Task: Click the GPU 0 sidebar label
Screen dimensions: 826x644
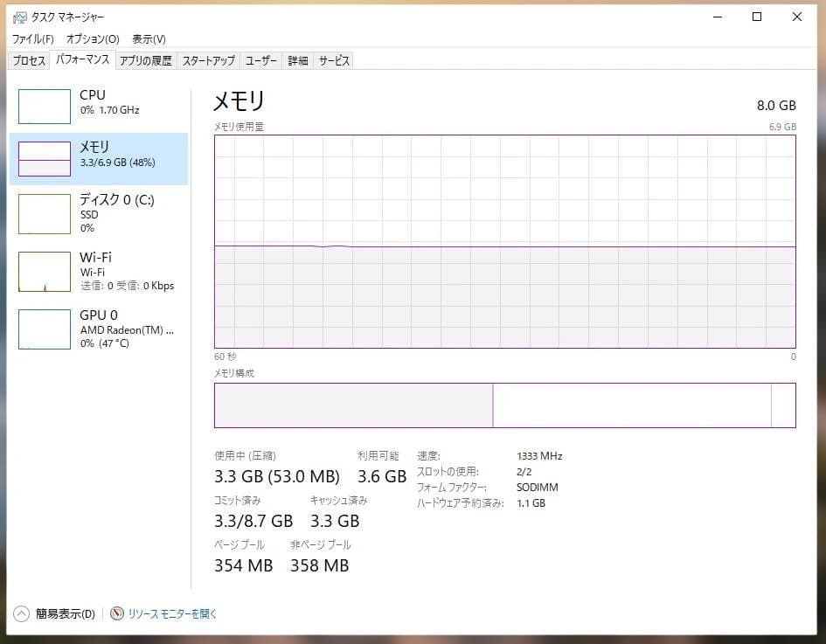Action: (99, 315)
